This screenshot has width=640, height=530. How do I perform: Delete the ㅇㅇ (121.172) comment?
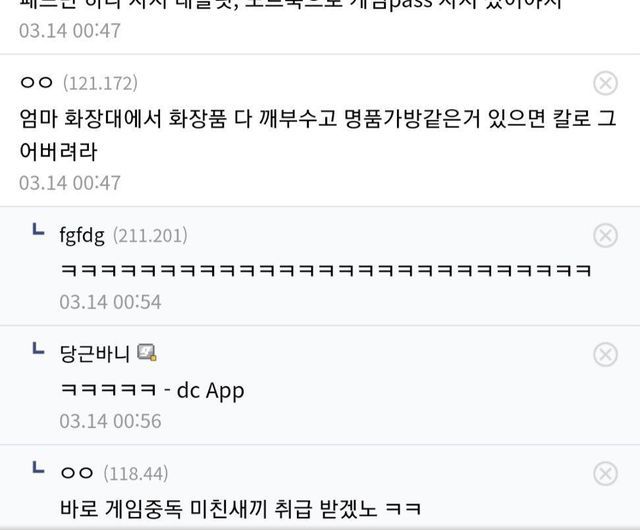[605, 83]
